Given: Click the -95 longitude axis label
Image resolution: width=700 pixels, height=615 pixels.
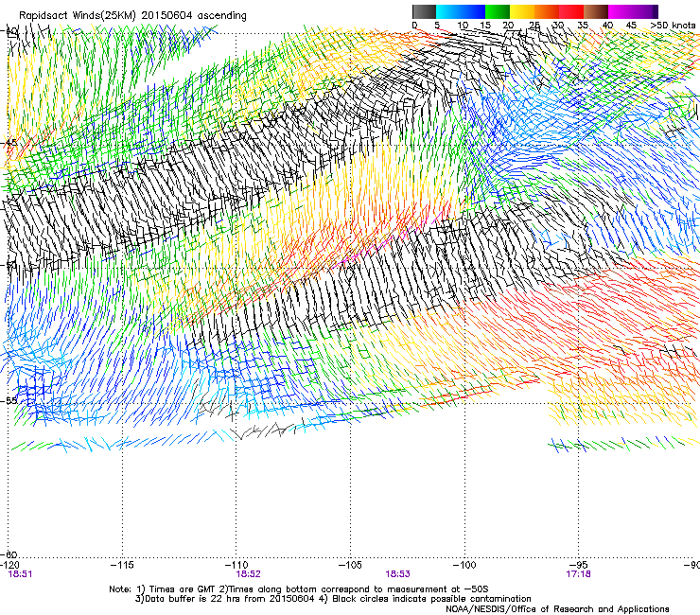Looking at the screenshot, I should click(578, 565).
